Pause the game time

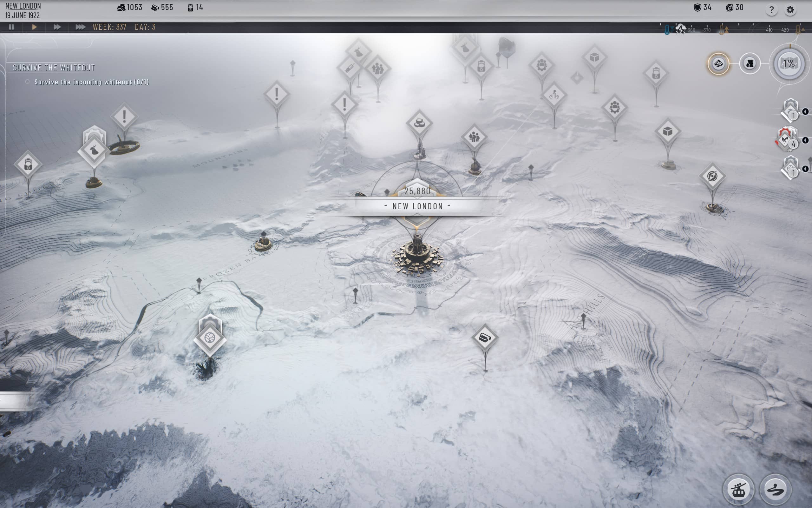(x=11, y=27)
